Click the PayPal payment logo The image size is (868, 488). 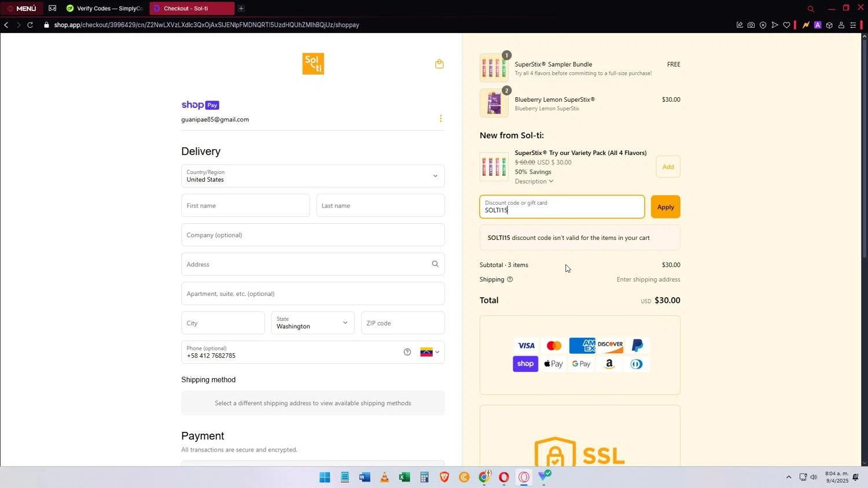pyautogui.click(x=637, y=346)
